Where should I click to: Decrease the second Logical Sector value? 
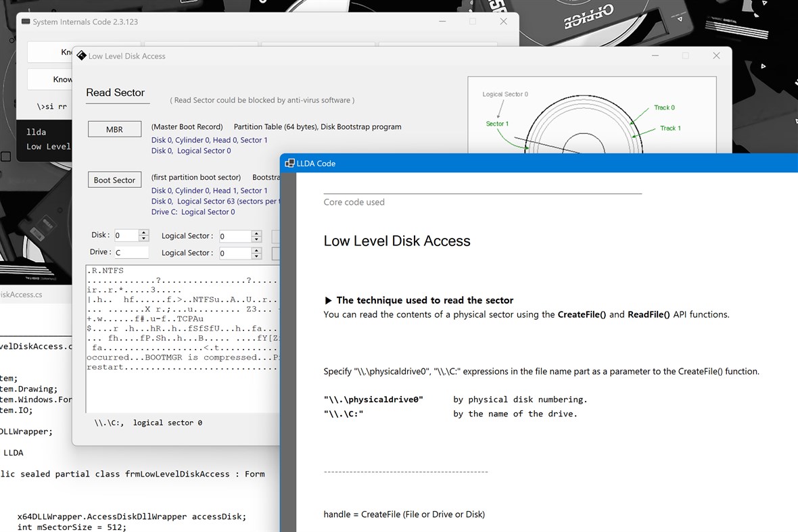coord(257,256)
